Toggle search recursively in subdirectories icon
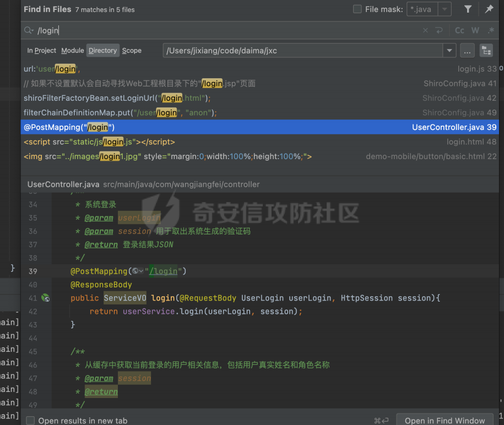 [486, 51]
